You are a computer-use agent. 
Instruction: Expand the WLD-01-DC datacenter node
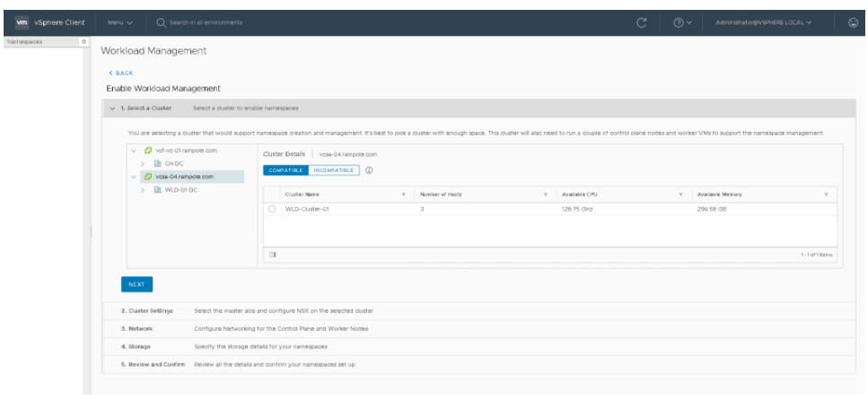point(142,189)
